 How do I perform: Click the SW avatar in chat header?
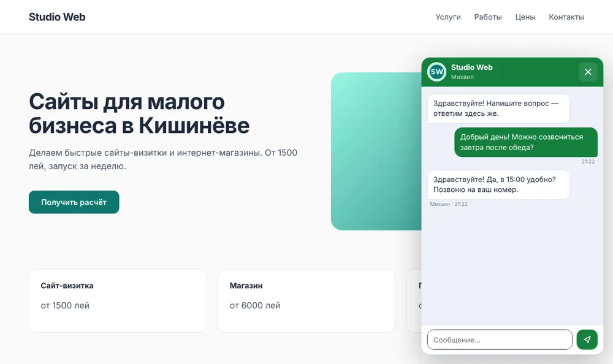[x=436, y=72]
